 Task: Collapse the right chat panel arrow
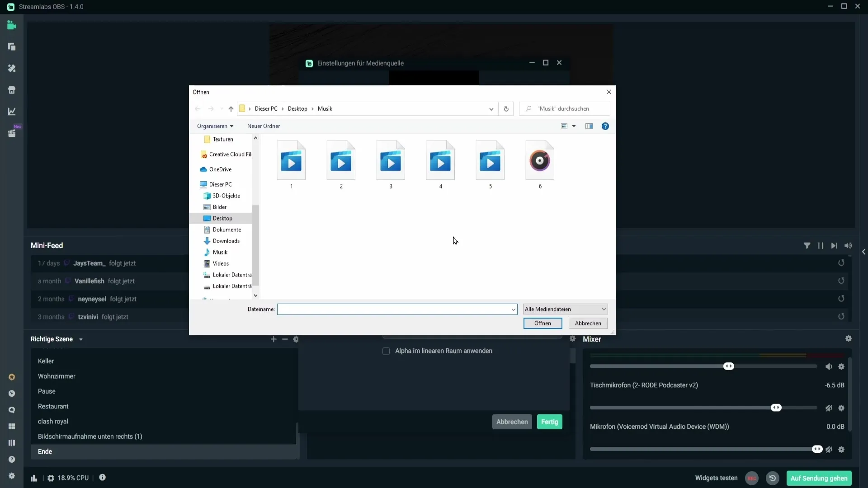(864, 252)
